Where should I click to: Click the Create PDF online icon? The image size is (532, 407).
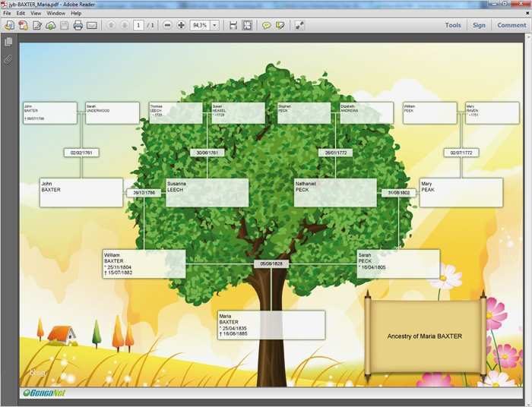click(x=24, y=25)
